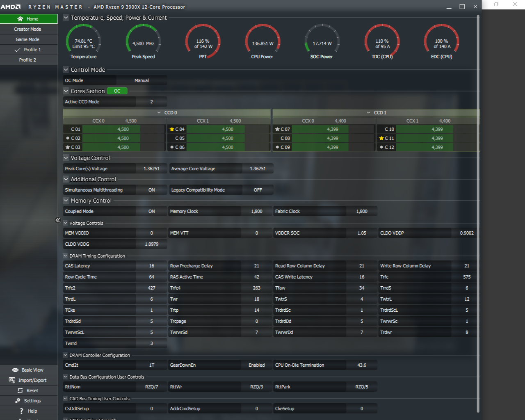Collapse the DRAM Timing Configuration section
The width and height of the screenshot is (525, 420).
click(66, 256)
